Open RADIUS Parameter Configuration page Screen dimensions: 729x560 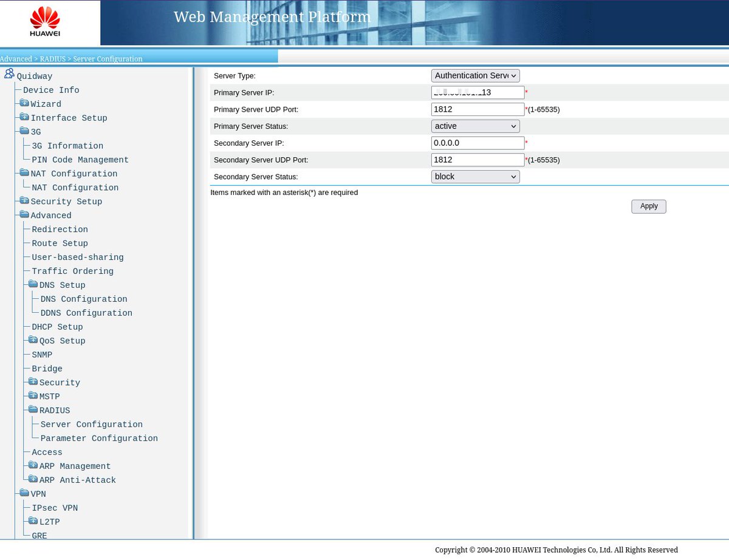click(x=99, y=439)
